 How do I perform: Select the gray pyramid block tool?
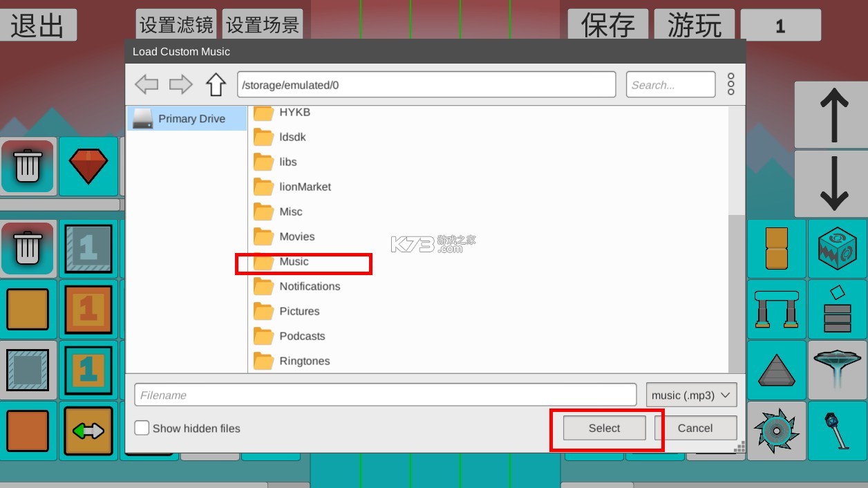click(776, 370)
